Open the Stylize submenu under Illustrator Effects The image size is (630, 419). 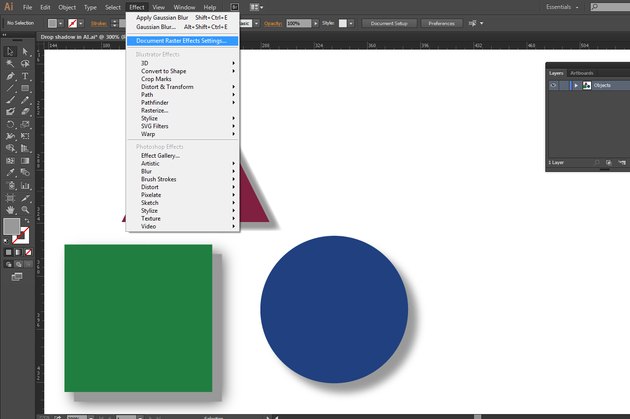tap(183, 119)
